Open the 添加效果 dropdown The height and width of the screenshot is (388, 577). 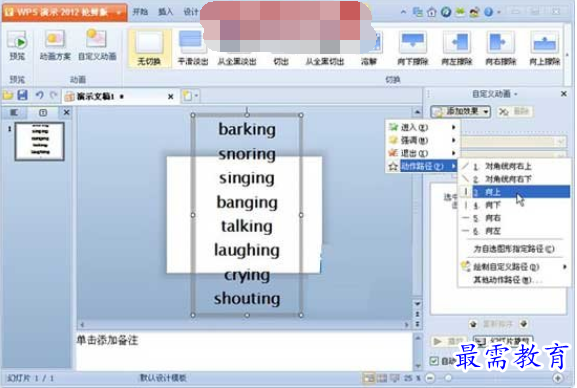(461, 112)
